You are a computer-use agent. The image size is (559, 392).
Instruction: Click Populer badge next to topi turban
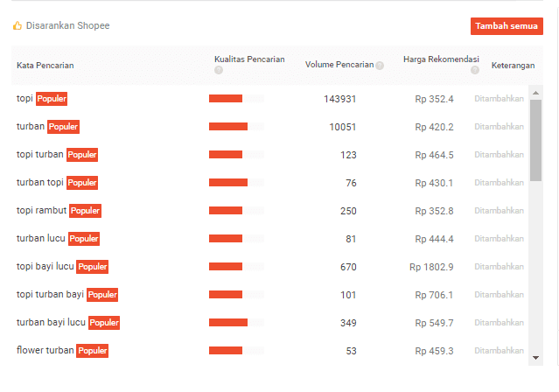(82, 155)
